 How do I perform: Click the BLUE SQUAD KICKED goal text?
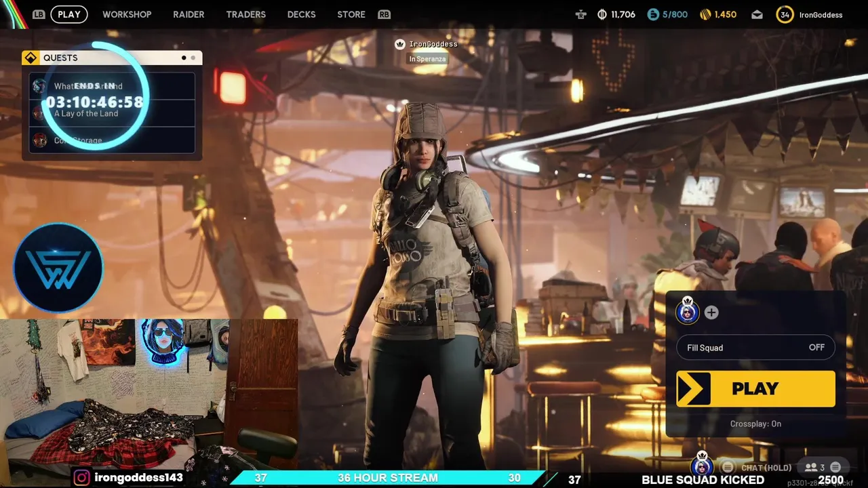click(703, 480)
